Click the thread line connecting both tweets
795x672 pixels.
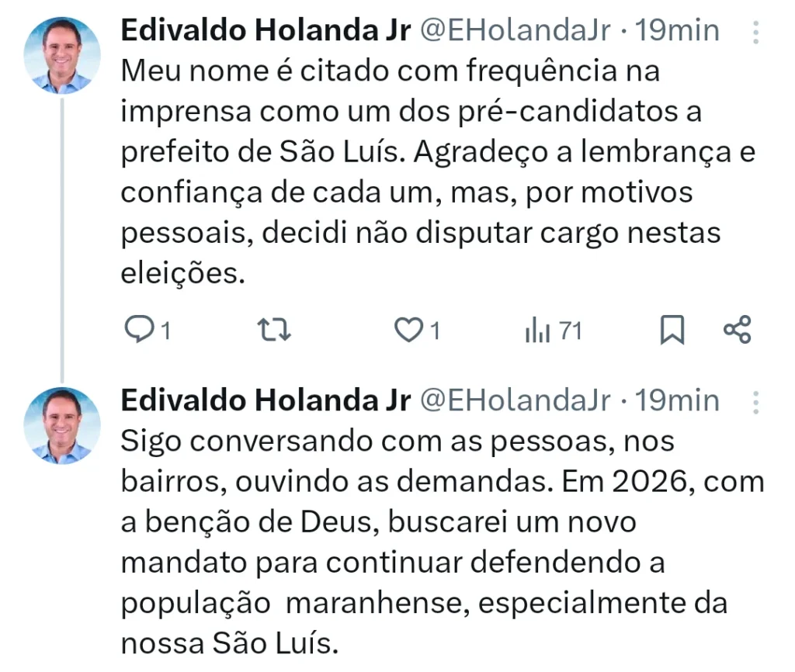tap(62, 233)
